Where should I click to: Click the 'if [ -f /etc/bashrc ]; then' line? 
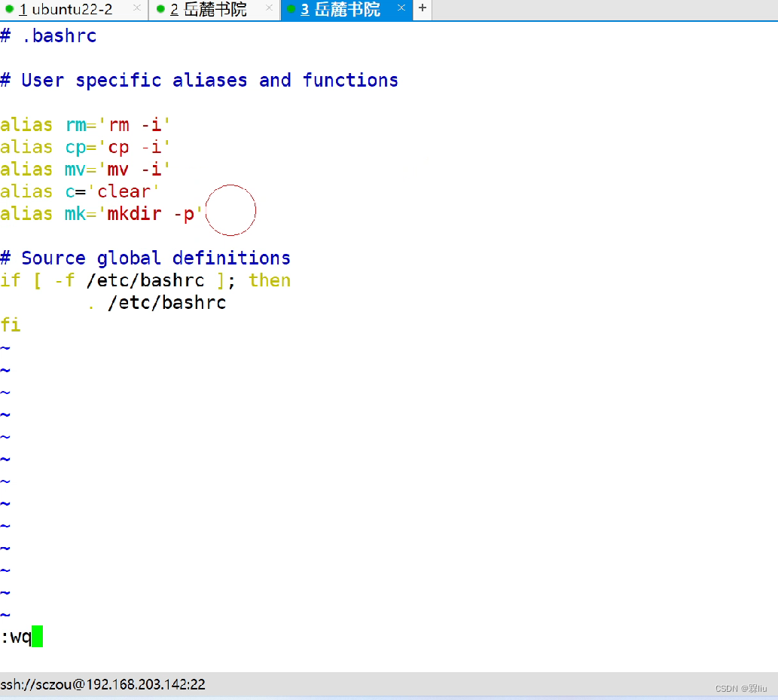tap(145, 280)
